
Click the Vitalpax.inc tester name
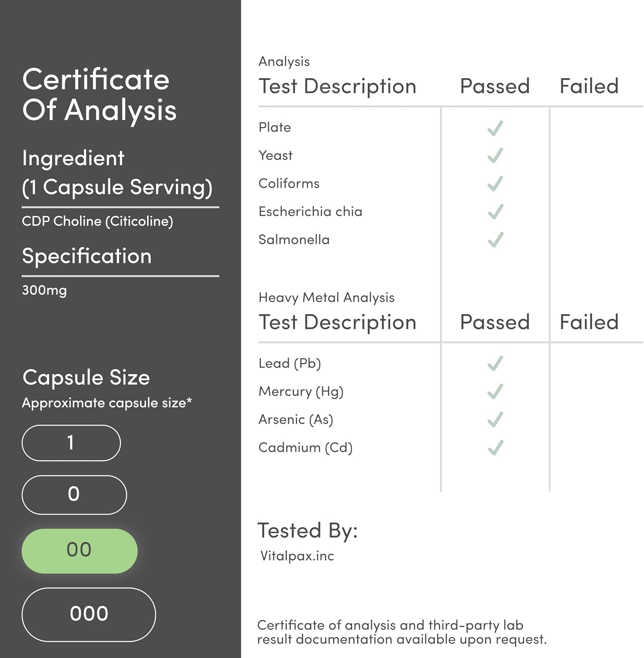[297, 556]
